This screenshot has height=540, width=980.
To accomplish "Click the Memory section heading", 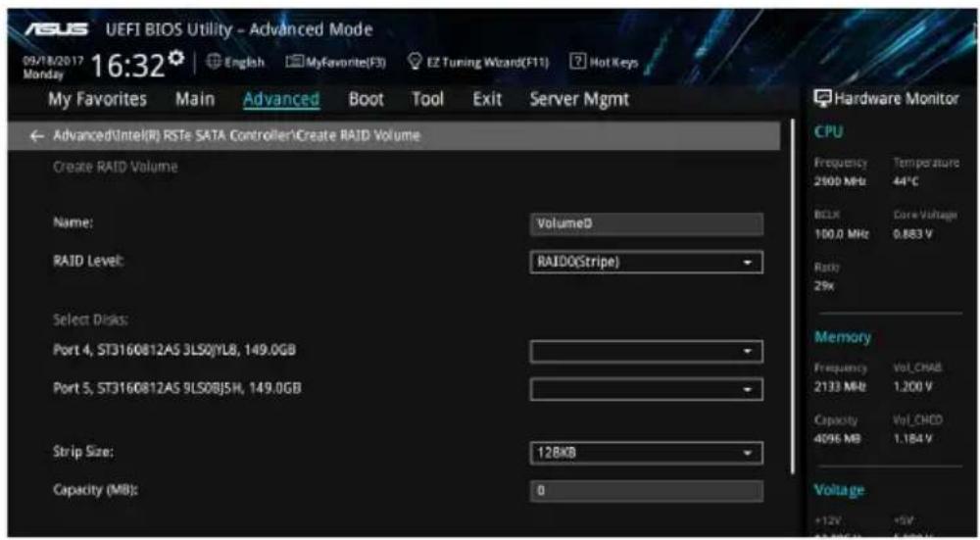I will pos(843,337).
